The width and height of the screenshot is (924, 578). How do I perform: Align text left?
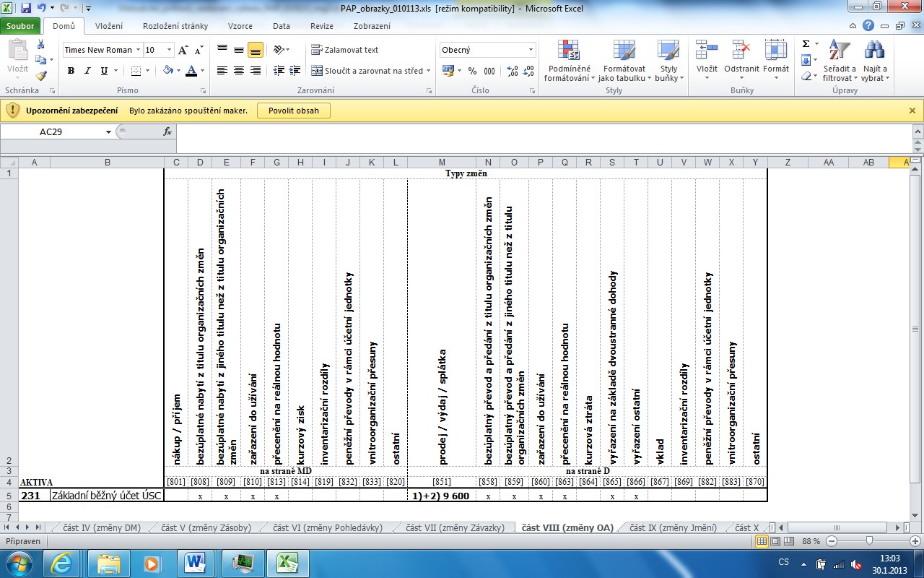pos(222,71)
